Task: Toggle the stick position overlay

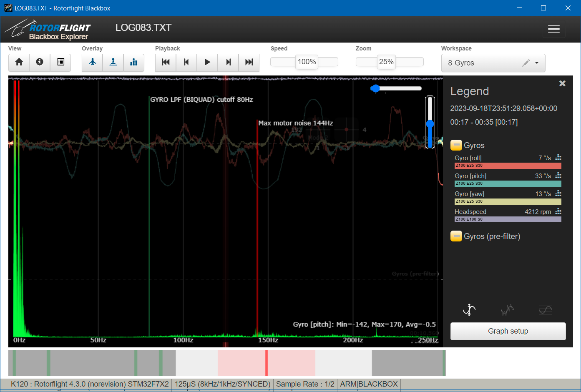Action: [113, 62]
